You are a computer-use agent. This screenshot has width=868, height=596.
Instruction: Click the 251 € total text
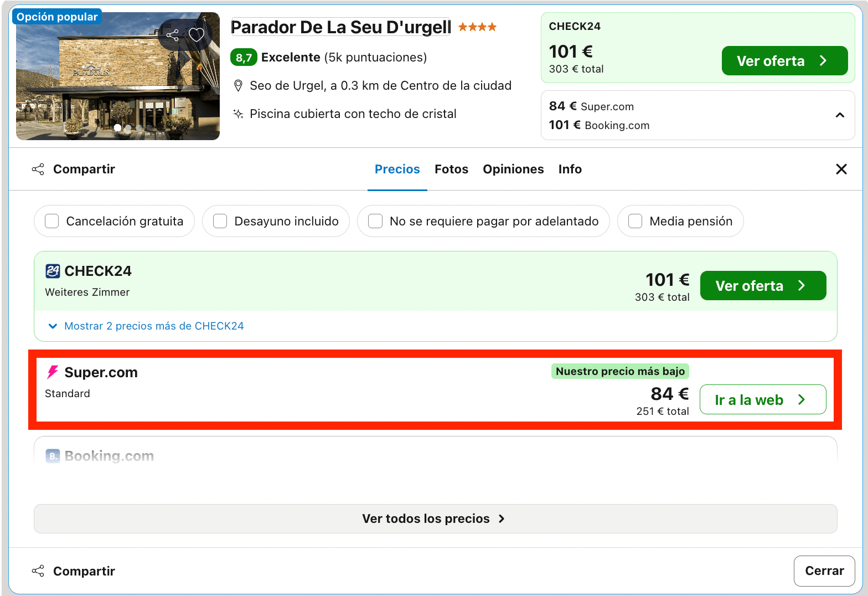(x=663, y=412)
